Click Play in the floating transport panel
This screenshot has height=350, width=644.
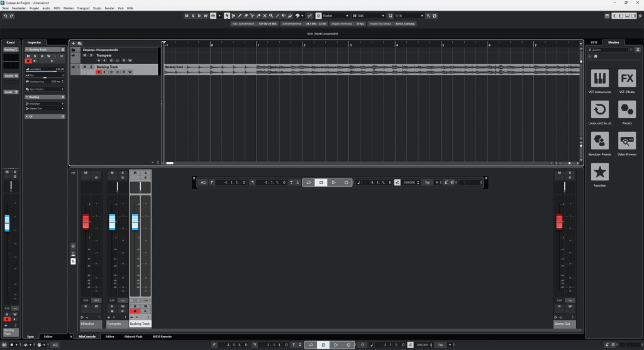[x=333, y=182]
